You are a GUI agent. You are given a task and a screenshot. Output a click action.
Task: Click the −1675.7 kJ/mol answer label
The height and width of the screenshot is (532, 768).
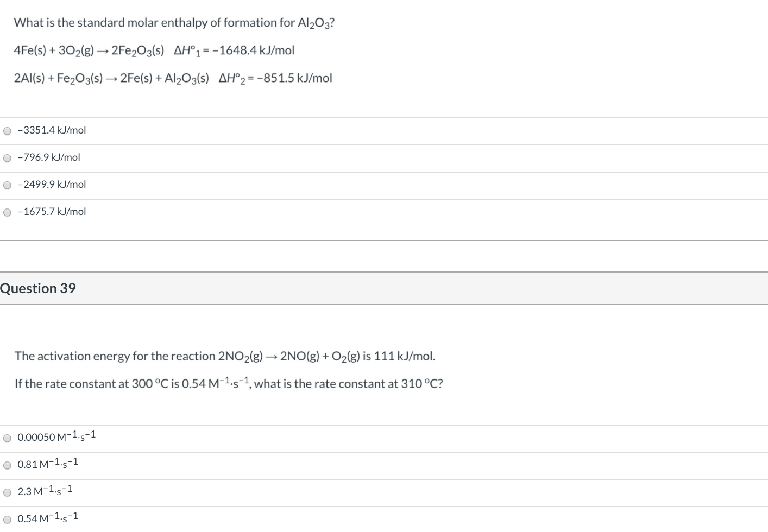point(52,212)
